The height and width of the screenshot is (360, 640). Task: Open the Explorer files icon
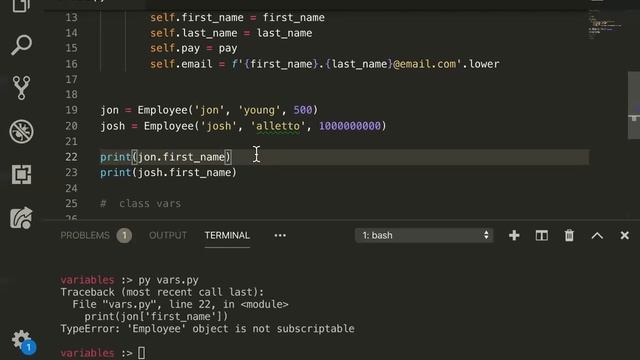(x=21, y=6)
